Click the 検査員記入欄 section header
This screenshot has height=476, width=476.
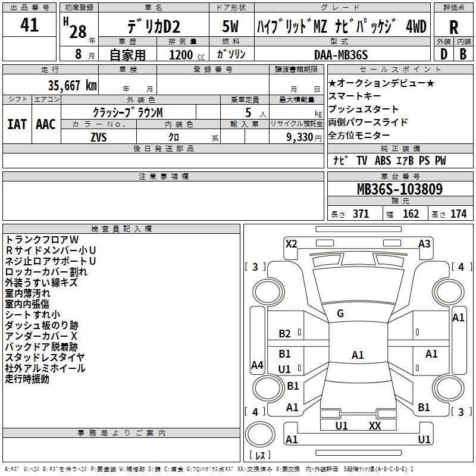click(121, 229)
